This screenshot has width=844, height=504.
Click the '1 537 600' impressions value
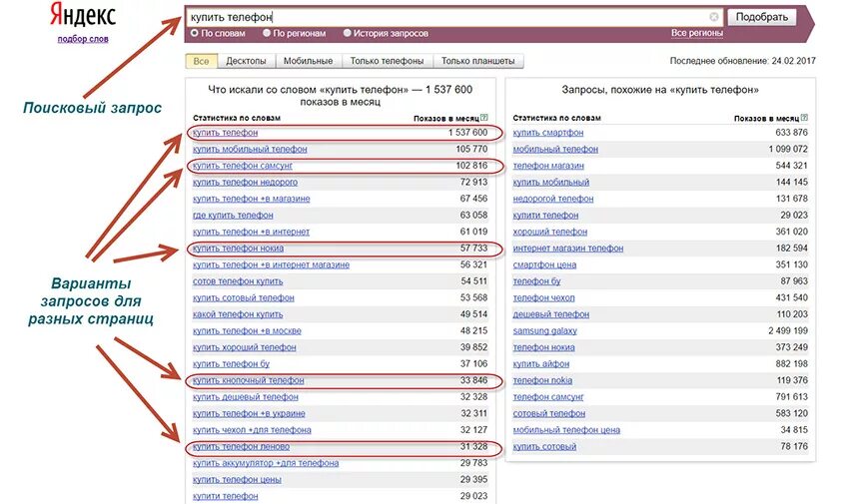467,133
